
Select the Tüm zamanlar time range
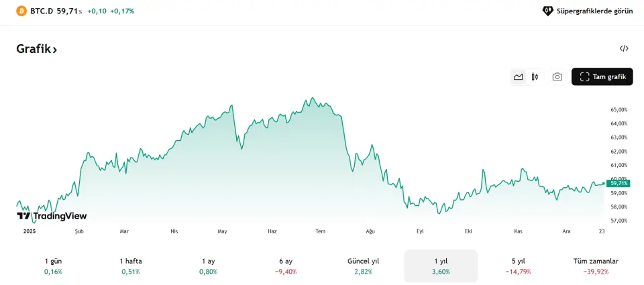pyautogui.click(x=596, y=266)
